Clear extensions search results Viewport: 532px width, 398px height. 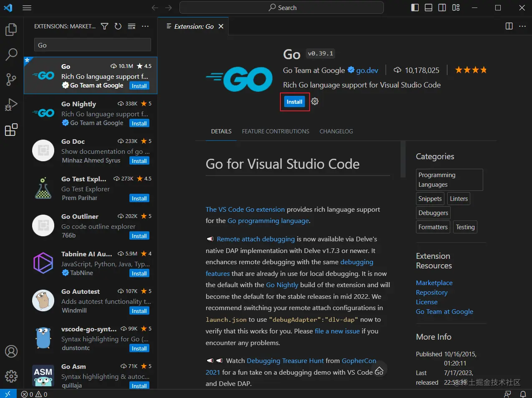point(131,26)
